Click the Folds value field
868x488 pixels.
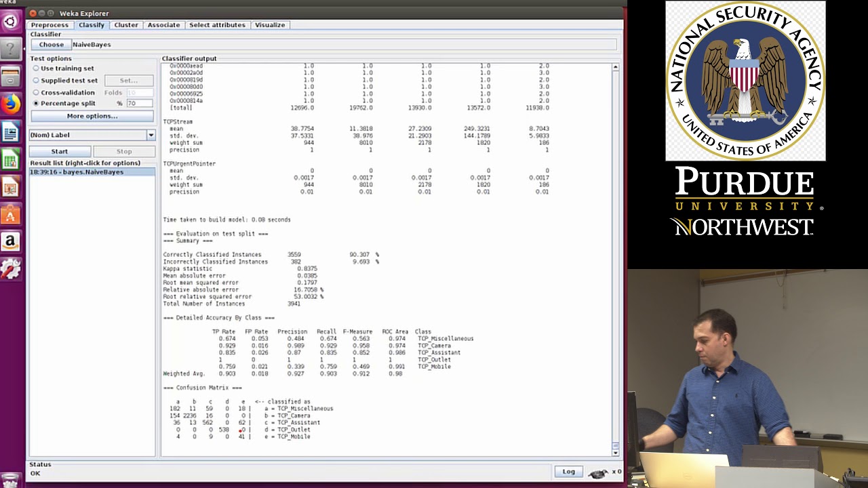pyautogui.click(x=139, y=93)
